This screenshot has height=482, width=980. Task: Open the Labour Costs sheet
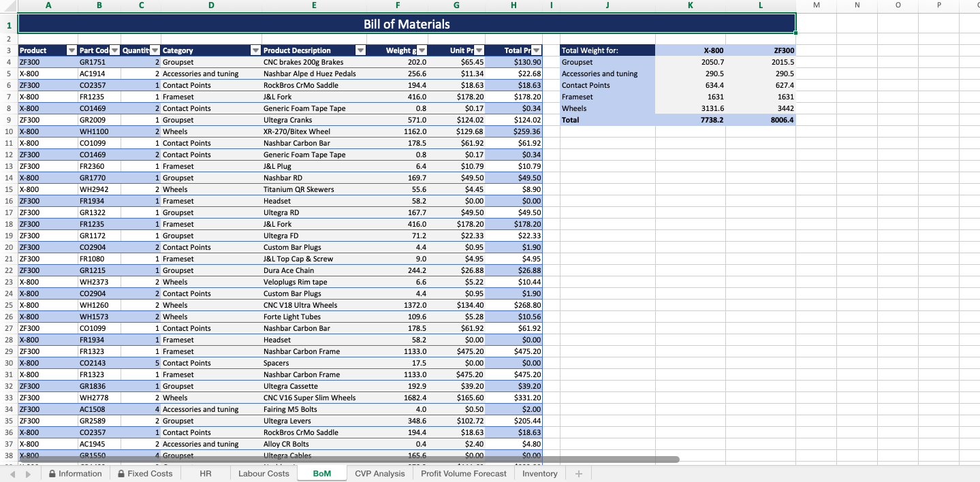(264, 473)
